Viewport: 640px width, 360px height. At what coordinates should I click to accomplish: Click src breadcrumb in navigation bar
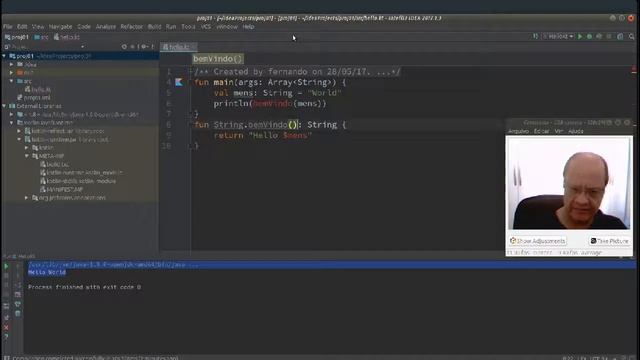[42, 37]
